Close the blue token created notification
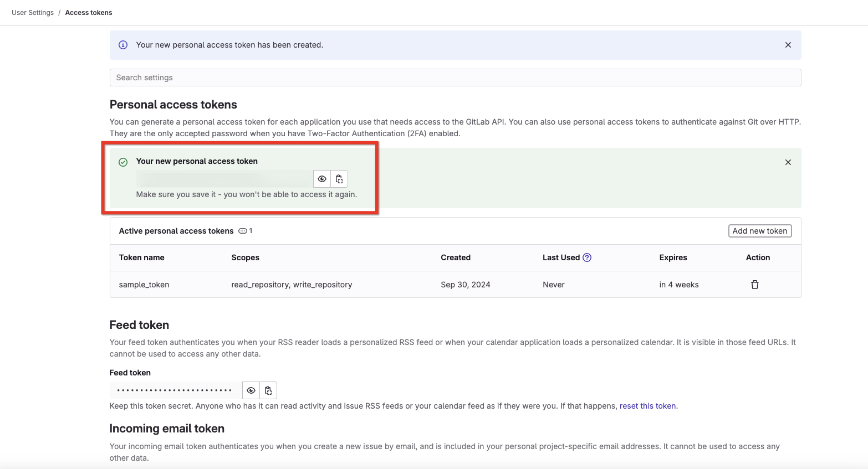Image resolution: width=868 pixels, height=469 pixels. tap(788, 45)
